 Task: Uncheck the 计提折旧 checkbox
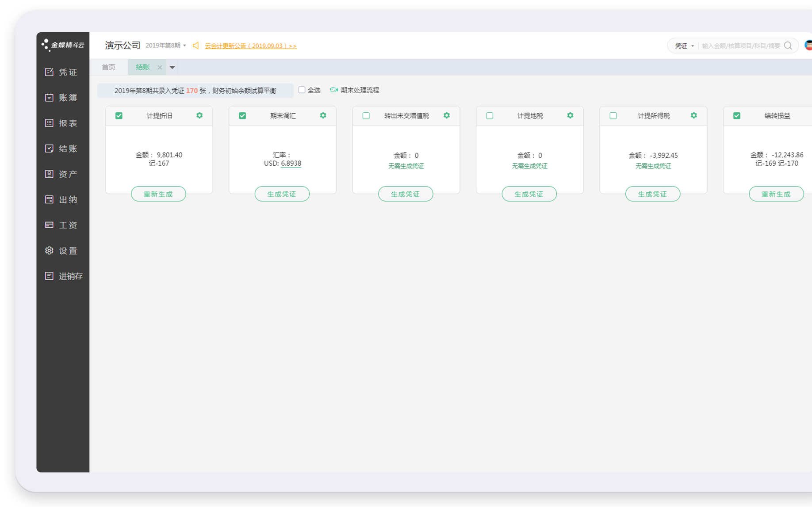(119, 116)
